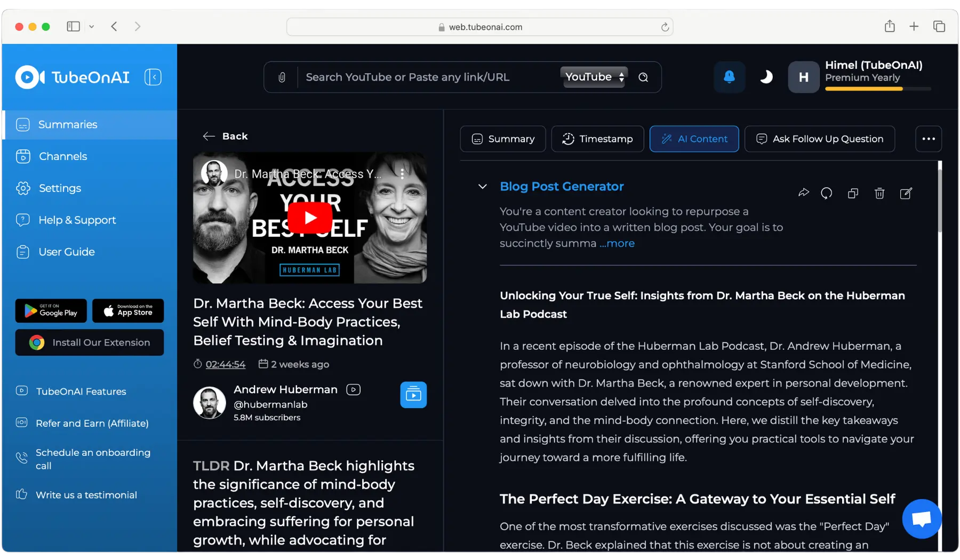Viewport: 960px width, 560px height.
Task: Select the AI Content tab
Action: click(x=694, y=139)
